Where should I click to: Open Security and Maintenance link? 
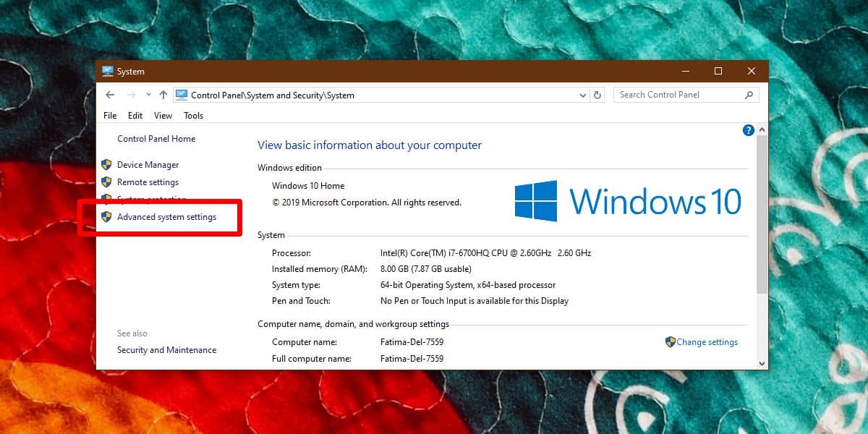click(x=166, y=350)
